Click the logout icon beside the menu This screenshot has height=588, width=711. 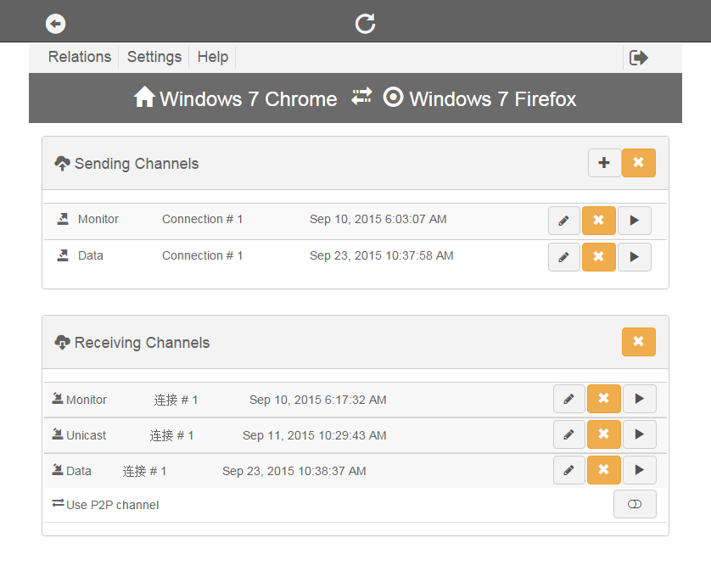coord(639,58)
